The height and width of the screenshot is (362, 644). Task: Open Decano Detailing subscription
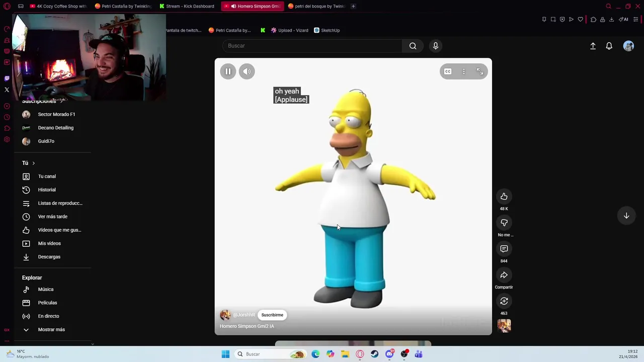click(x=56, y=128)
